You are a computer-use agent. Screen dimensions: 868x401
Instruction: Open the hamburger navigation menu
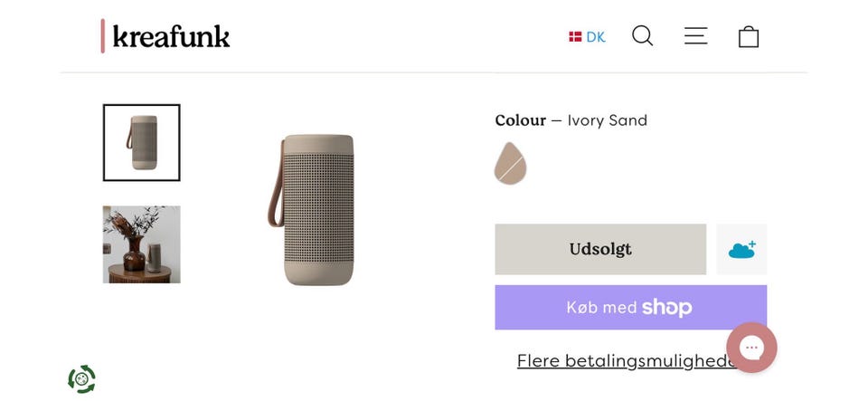[695, 36]
